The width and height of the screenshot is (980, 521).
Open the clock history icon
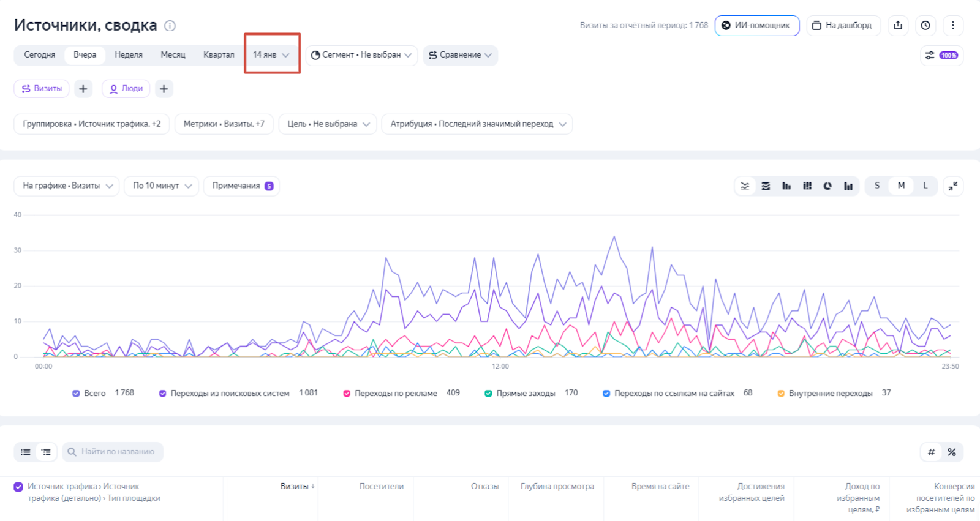tap(925, 26)
